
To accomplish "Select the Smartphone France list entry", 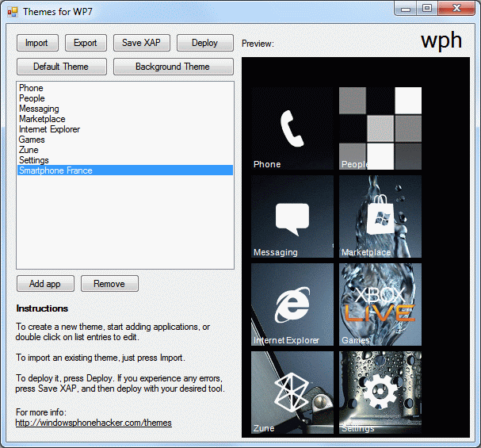I will (x=125, y=170).
